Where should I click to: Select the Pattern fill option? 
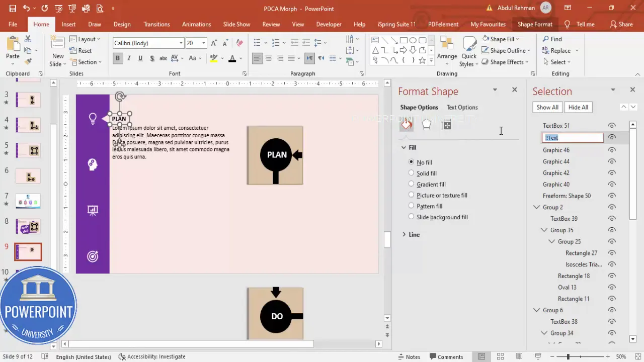(x=412, y=206)
